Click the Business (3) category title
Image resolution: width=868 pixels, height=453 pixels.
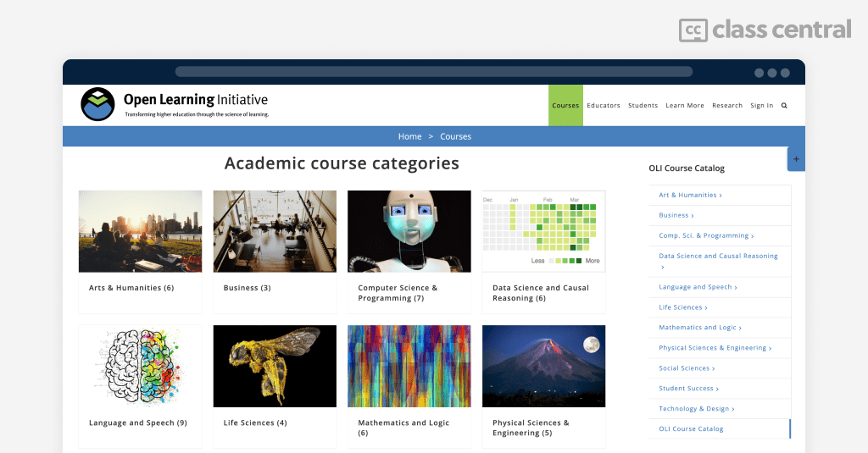[x=247, y=288]
